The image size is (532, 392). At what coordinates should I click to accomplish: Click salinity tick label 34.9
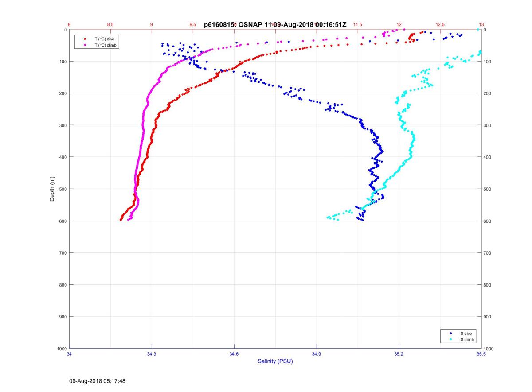(317, 354)
